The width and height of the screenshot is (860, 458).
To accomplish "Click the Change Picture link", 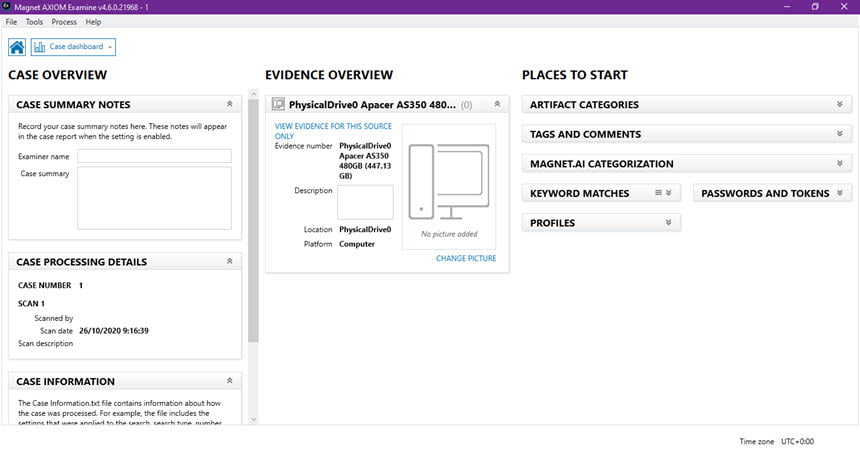I will click(x=466, y=258).
